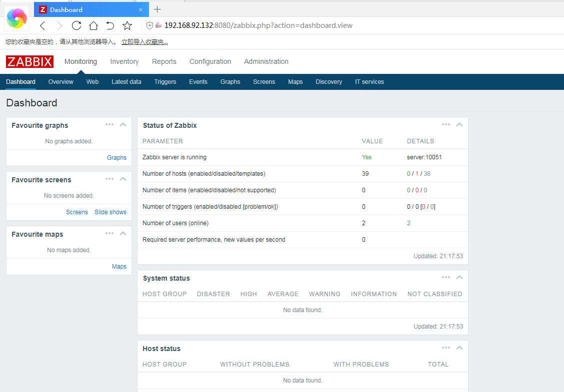Click the shield security icon in address bar
564x392 pixels.
(149, 25)
